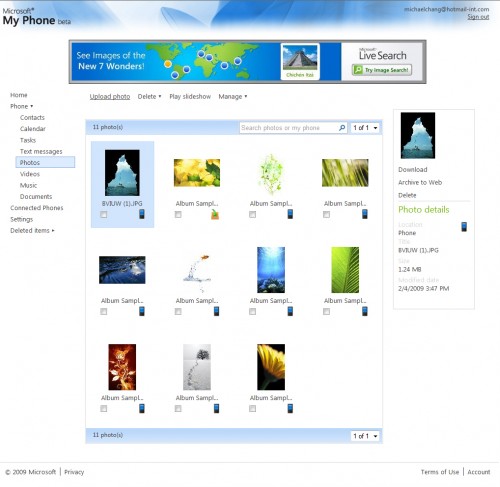Viewport: 500px width, 487px height.
Task: Check the jumping goldfish photo checkbox
Action: coord(178,311)
